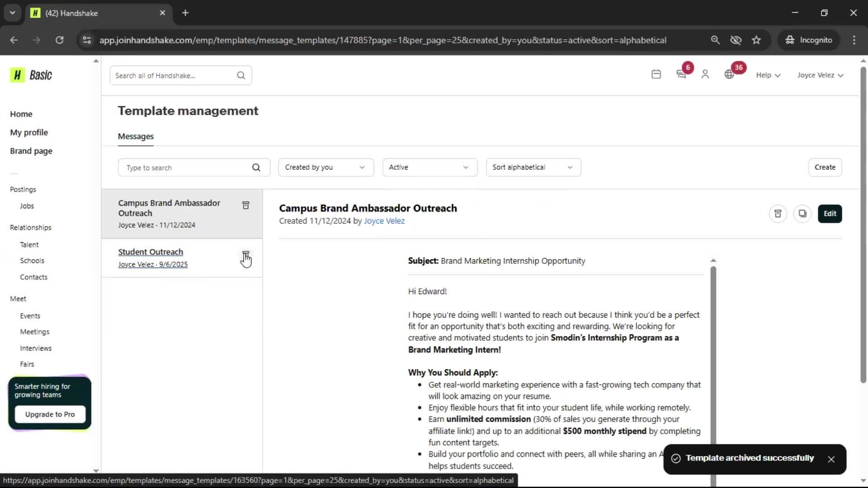Open Talent under Relationships

(29, 244)
